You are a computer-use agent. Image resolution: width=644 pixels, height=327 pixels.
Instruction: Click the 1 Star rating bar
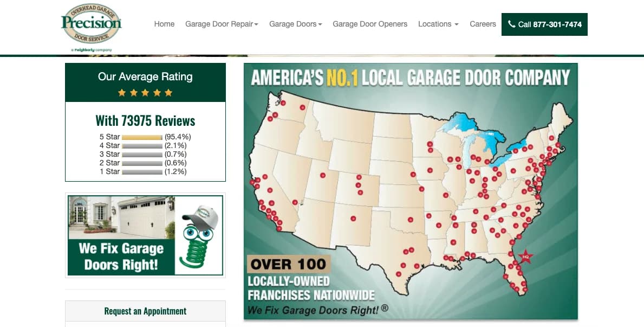(x=142, y=172)
